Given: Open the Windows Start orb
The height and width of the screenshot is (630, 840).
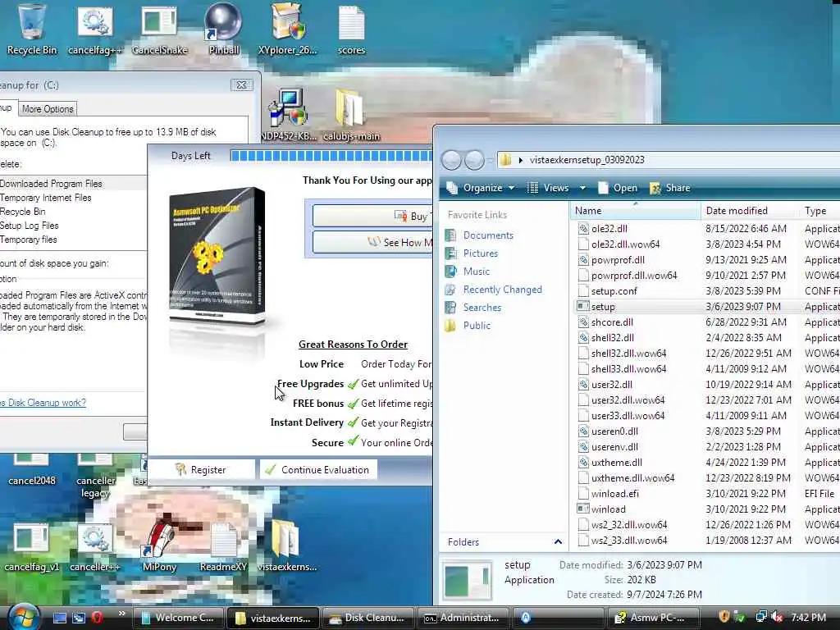Looking at the screenshot, I should 22,617.
